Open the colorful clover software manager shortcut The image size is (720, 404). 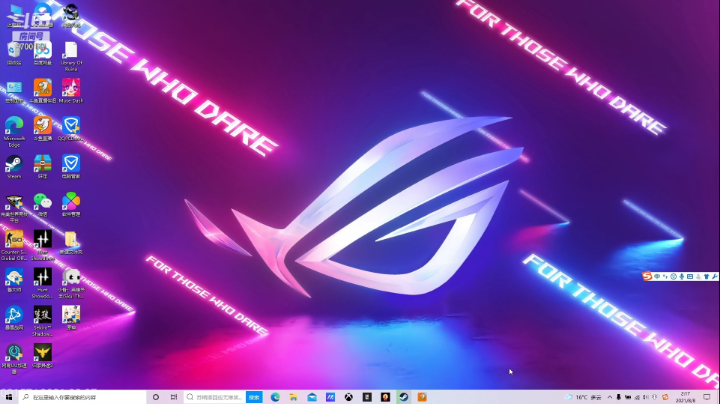coord(71,205)
